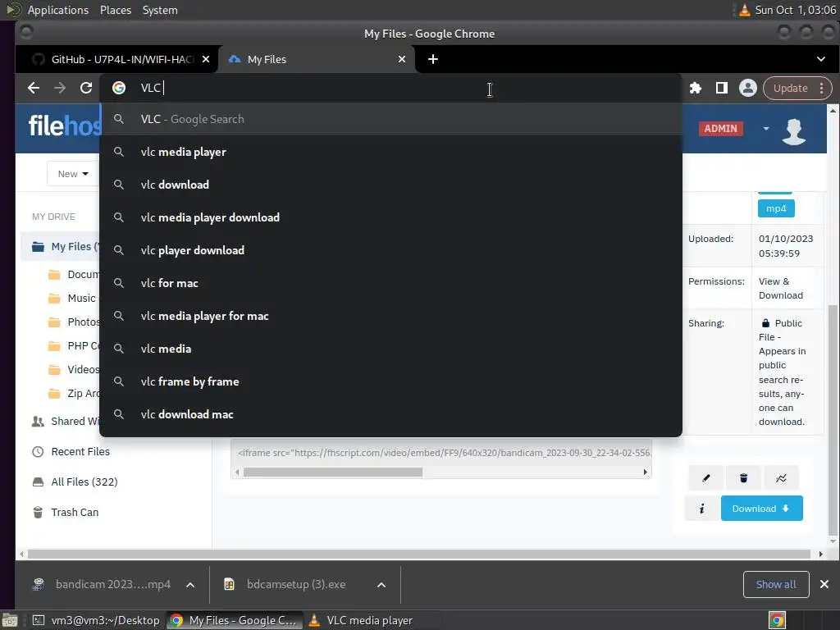The width and height of the screenshot is (840, 630).
Task: Click the iframe embed code field
Action: click(441, 453)
